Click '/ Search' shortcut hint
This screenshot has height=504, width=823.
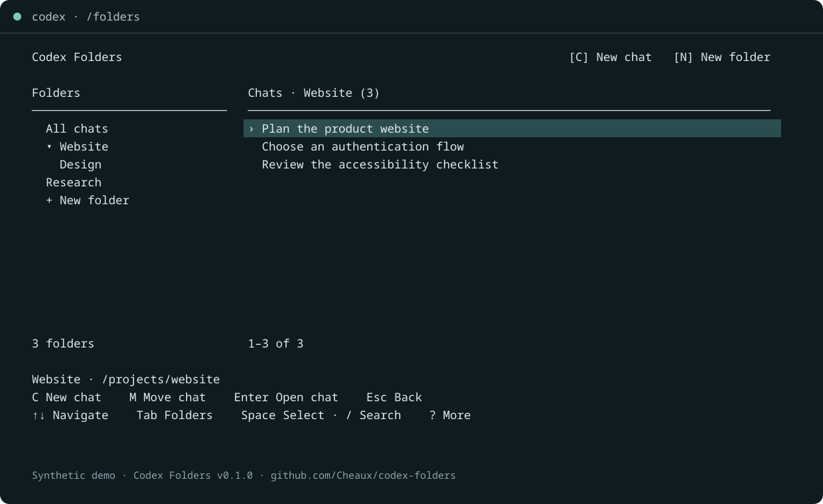point(374,415)
